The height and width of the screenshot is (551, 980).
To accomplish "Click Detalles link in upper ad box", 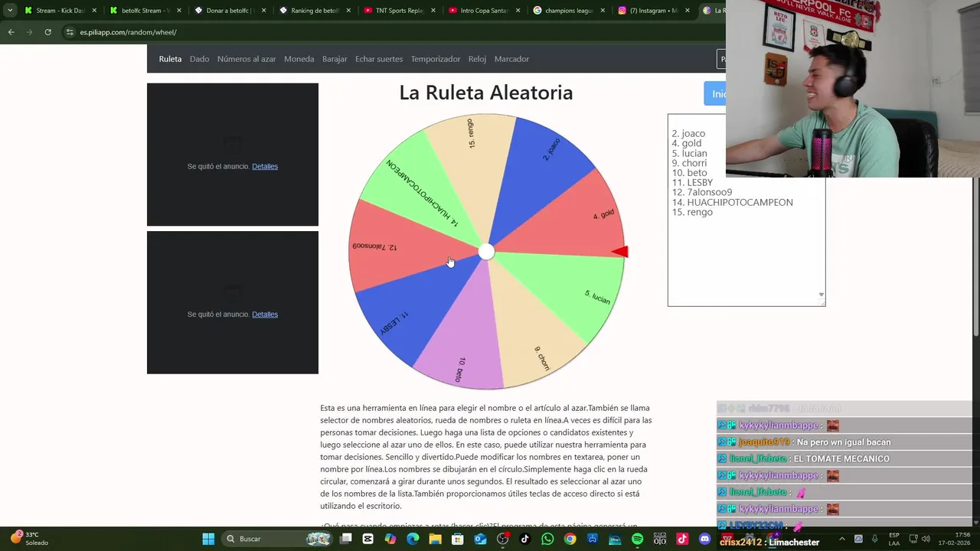I will [265, 166].
